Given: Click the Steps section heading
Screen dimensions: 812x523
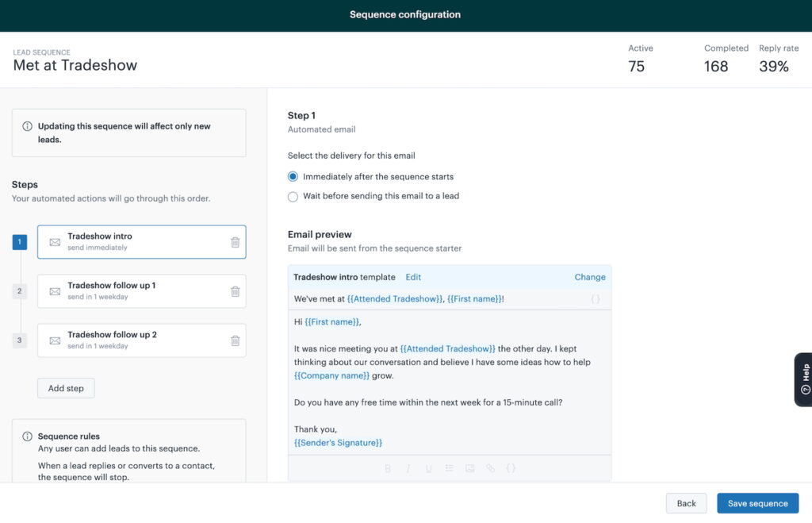Looking at the screenshot, I should pyautogui.click(x=25, y=185).
